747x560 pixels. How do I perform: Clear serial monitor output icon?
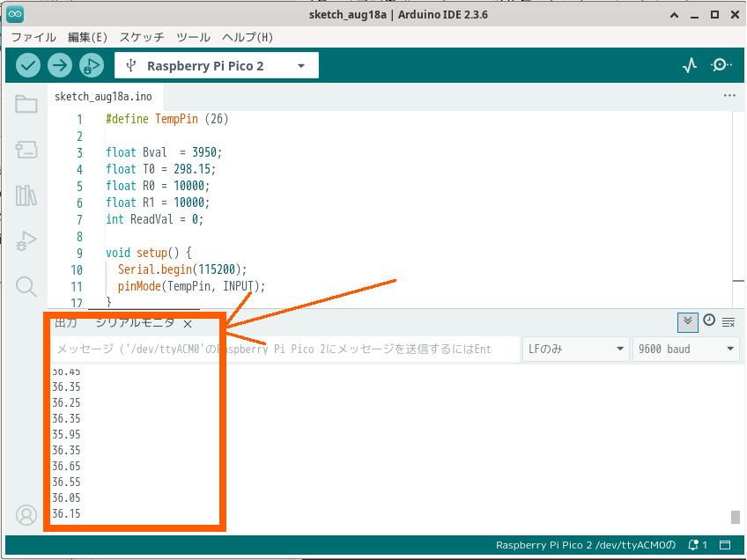[x=729, y=322]
